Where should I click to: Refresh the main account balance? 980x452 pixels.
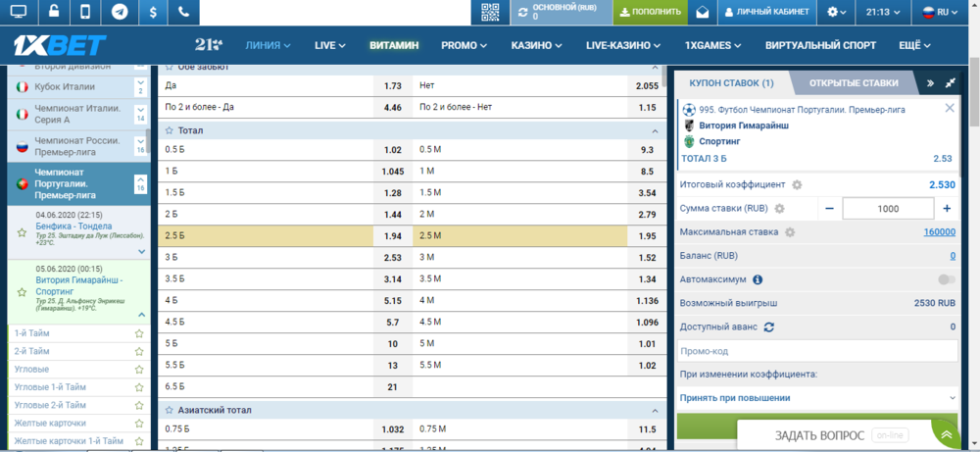pyautogui.click(x=522, y=12)
